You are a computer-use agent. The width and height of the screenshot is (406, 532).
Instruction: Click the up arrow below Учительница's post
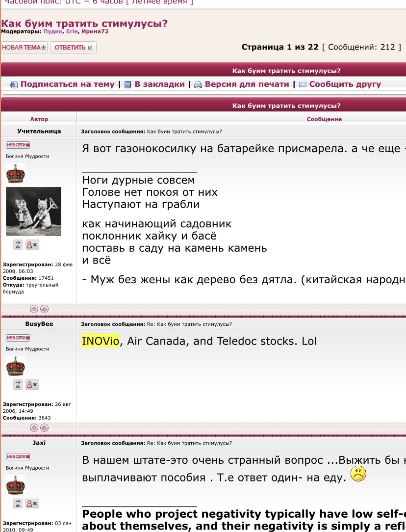(34, 309)
